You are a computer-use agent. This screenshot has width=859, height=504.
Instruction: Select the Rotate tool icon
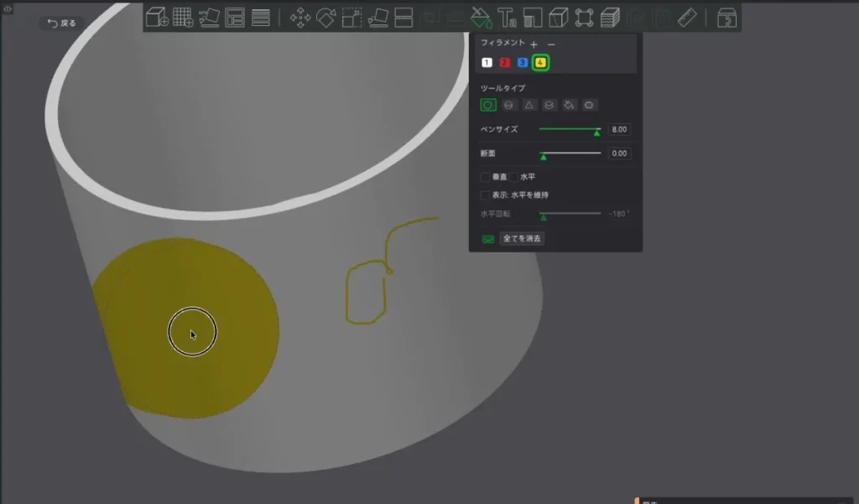coord(326,18)
